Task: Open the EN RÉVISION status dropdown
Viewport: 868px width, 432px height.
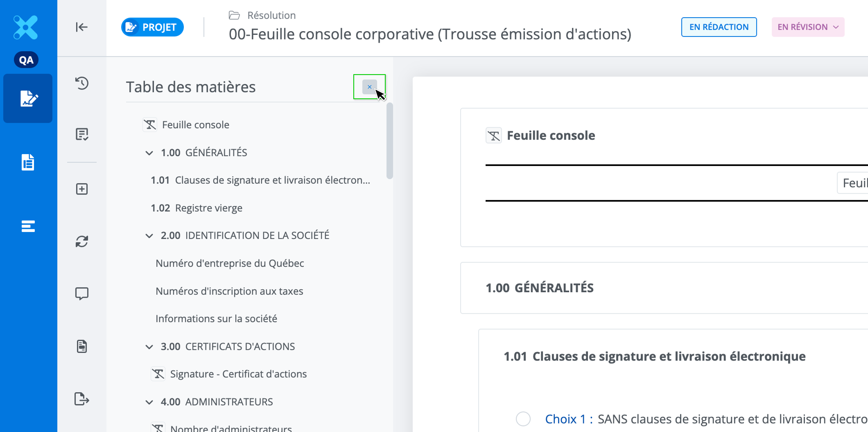Action: (x=808, y=27)
